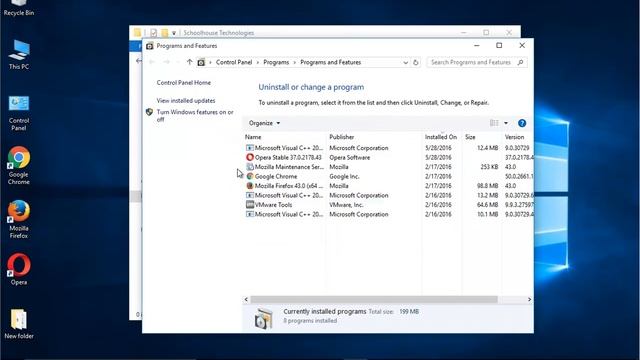This screenshot has height=360, width=640.
Task: Click Programs in the breadcrumb path
Action: 276,62
